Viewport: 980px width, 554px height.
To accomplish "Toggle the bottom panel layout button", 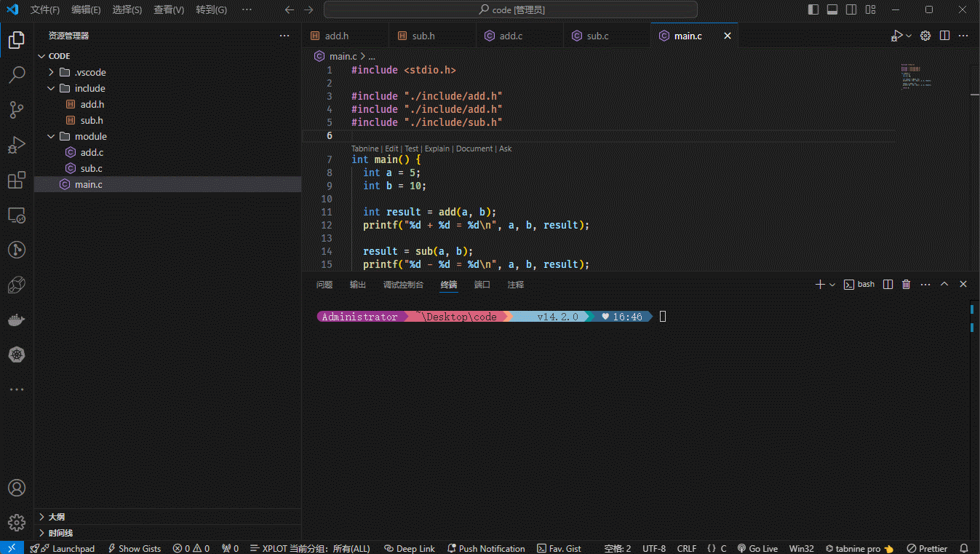I will click(832, 10).
